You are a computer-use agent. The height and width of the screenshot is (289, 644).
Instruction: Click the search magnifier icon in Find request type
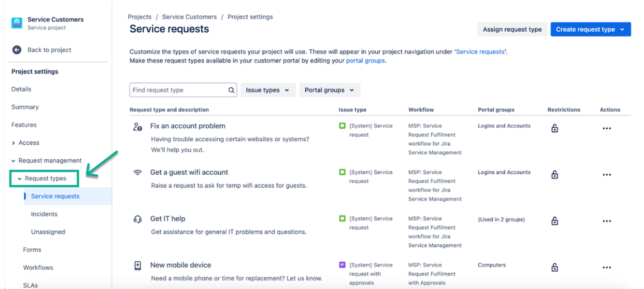click(231, 90)
